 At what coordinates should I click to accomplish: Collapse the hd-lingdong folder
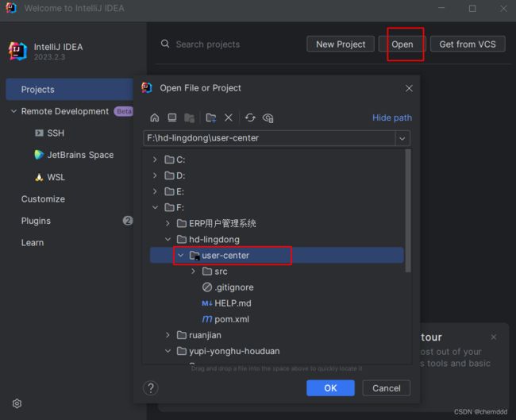[x=168, y=239]
